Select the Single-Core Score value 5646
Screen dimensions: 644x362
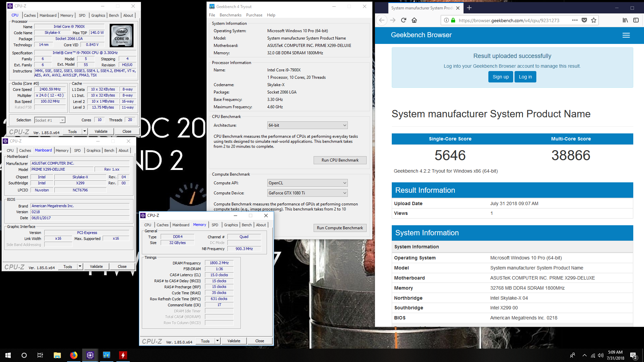coord(450,155)
